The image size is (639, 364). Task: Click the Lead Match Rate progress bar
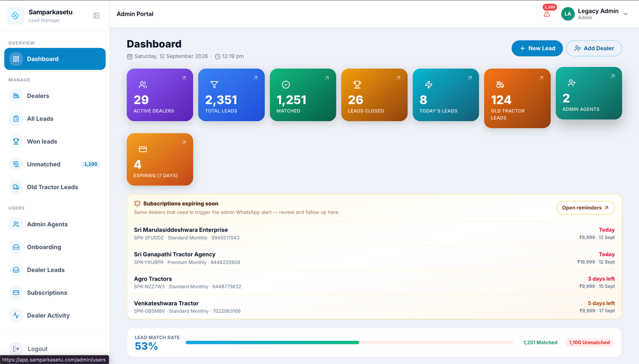(349, 342)
